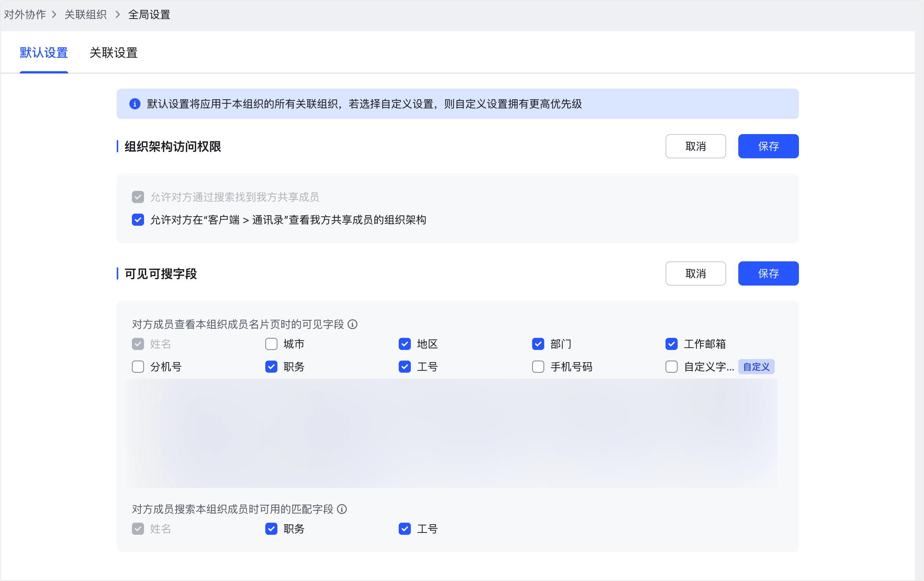
Task: Toggle 允许对方通过搜索找到我方共享成员 checkbox
Action: [138, 197]
